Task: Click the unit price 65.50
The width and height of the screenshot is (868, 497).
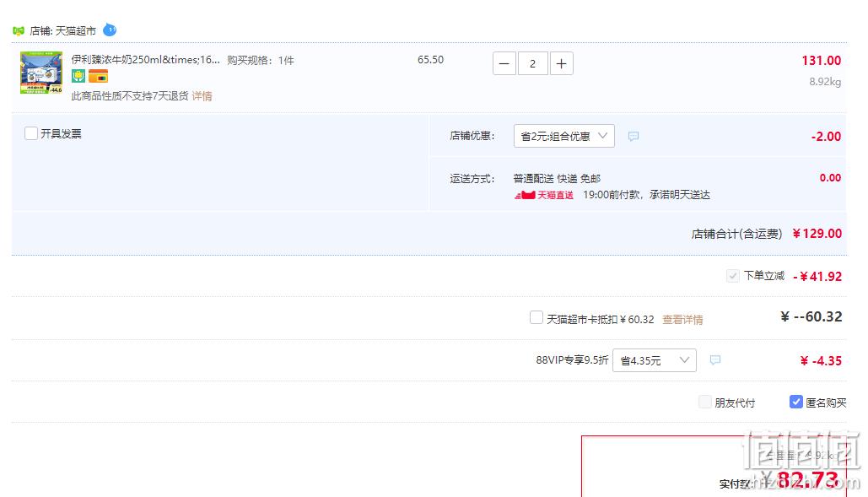Action: pos(431,60)
